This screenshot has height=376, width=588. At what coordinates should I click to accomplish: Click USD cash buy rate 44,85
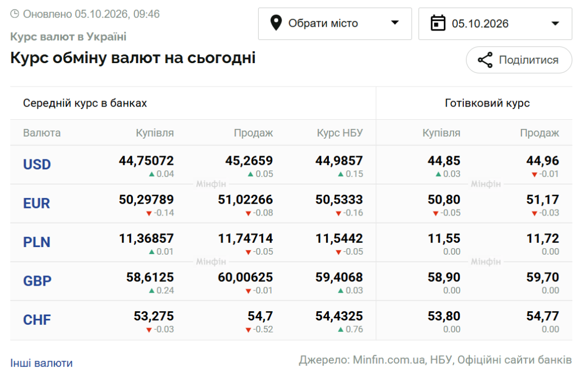(444, 161)
